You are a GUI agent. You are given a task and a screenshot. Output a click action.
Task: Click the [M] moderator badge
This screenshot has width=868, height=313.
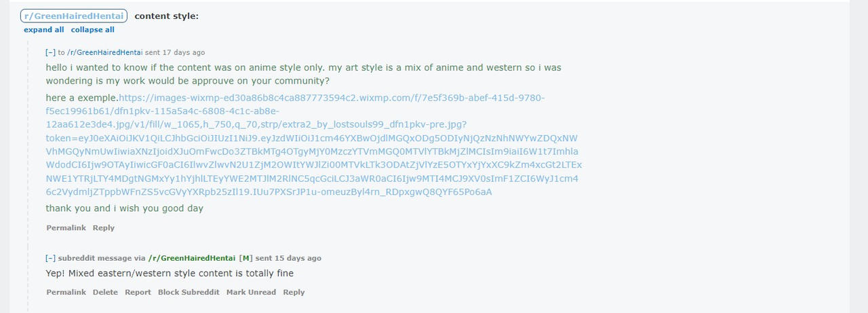click(245, 258)
